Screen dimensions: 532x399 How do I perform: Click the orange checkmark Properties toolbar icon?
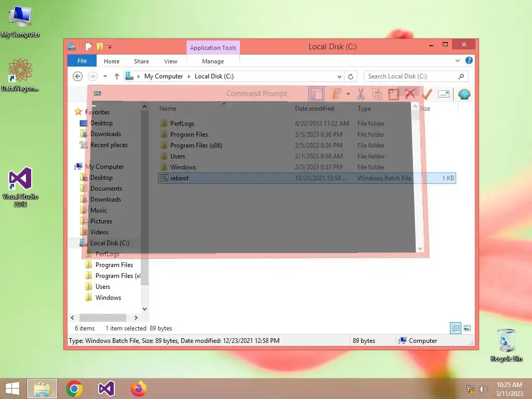427,94
